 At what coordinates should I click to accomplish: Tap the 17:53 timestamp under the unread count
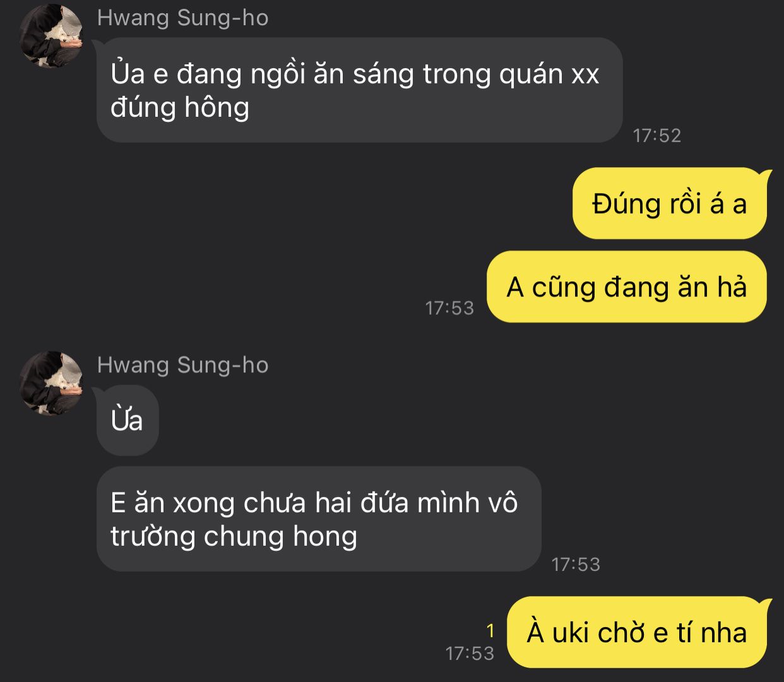(470, 653)
